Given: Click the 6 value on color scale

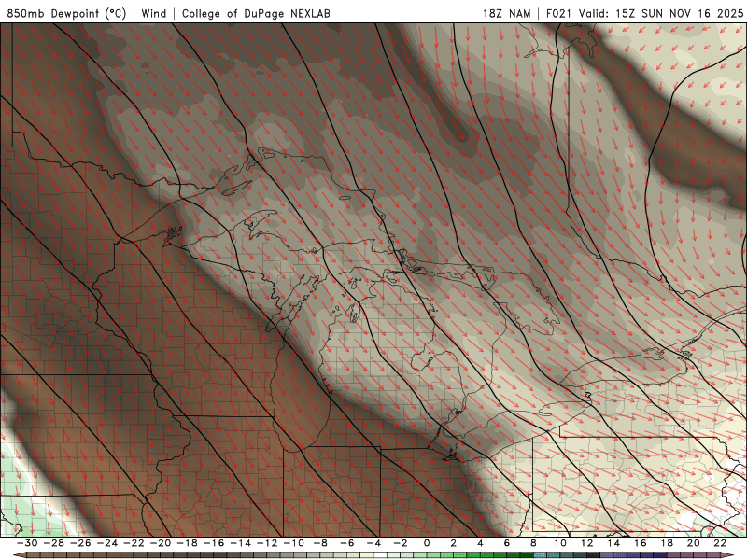Looking at the screenshot, I should [507, 543].
